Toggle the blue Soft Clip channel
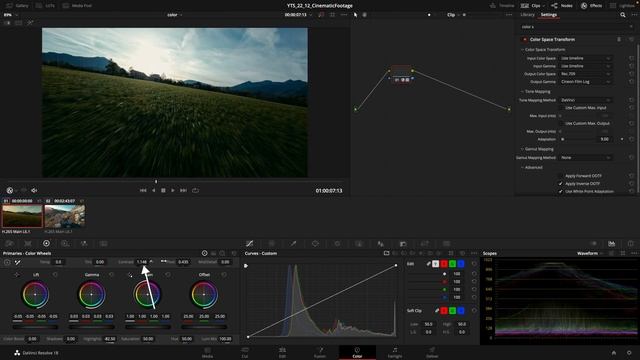The width and height of the screenshot is (640, 360). coord(461,311)
